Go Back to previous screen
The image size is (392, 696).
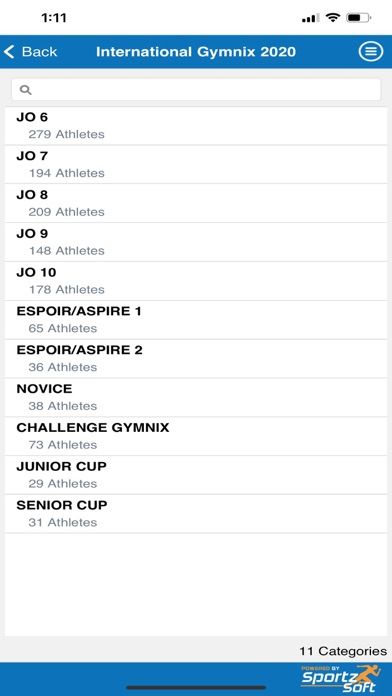tap(31, 52)
